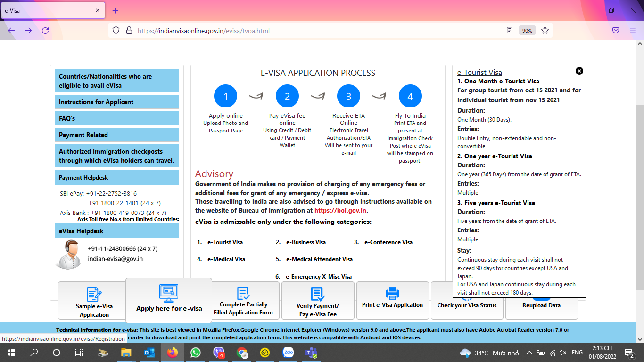Screen dimensions: 644x362
Task: Open a new browser tab
Action: click(x=115, y=10)
